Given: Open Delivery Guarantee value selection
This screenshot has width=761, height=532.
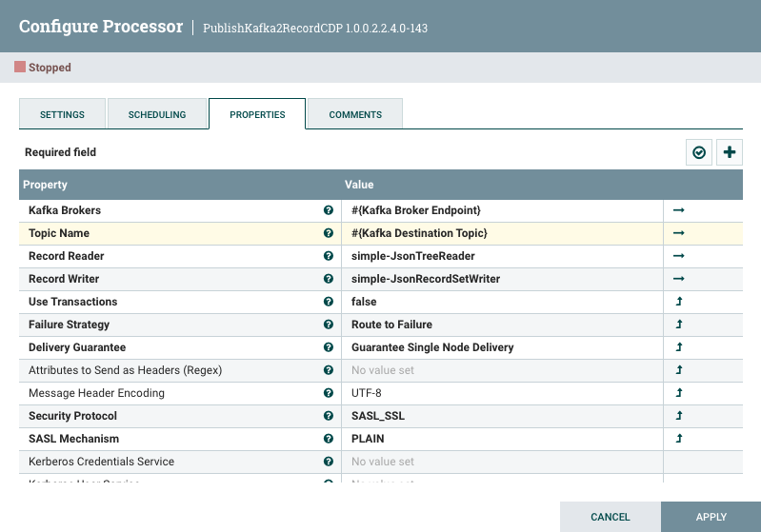Looking at the screenshot, I should [x=502, y=347].
